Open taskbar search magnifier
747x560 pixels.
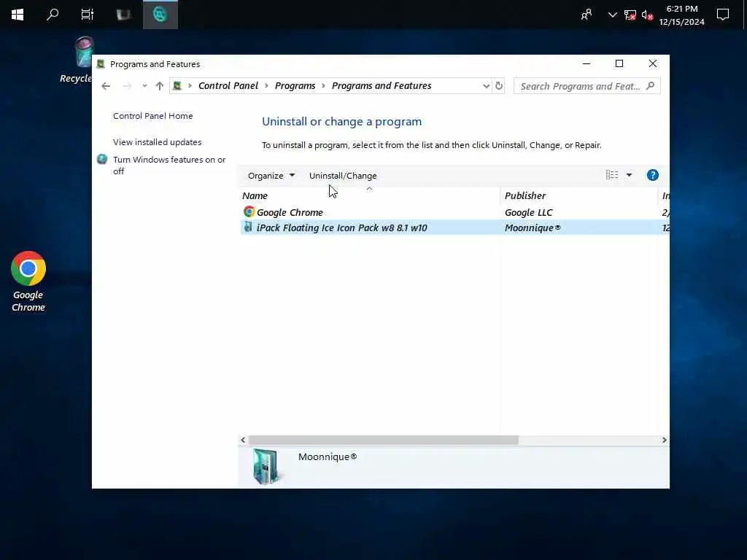click(53, 15)
